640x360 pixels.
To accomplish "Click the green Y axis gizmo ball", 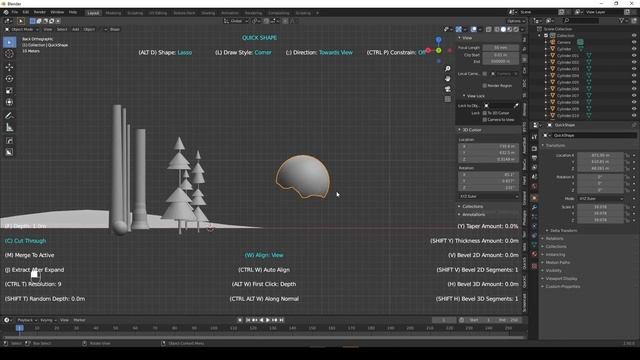I will click(x=438, y=51).
